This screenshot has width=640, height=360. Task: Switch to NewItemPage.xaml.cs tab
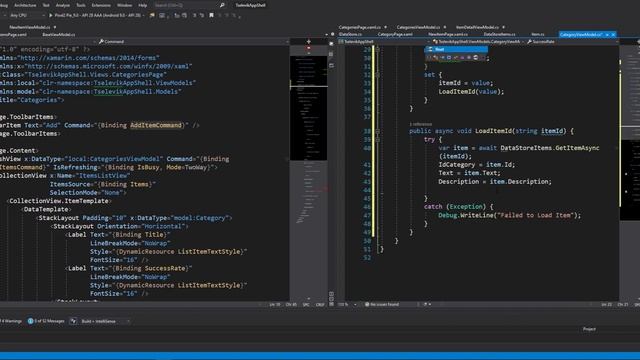(448, 35)
